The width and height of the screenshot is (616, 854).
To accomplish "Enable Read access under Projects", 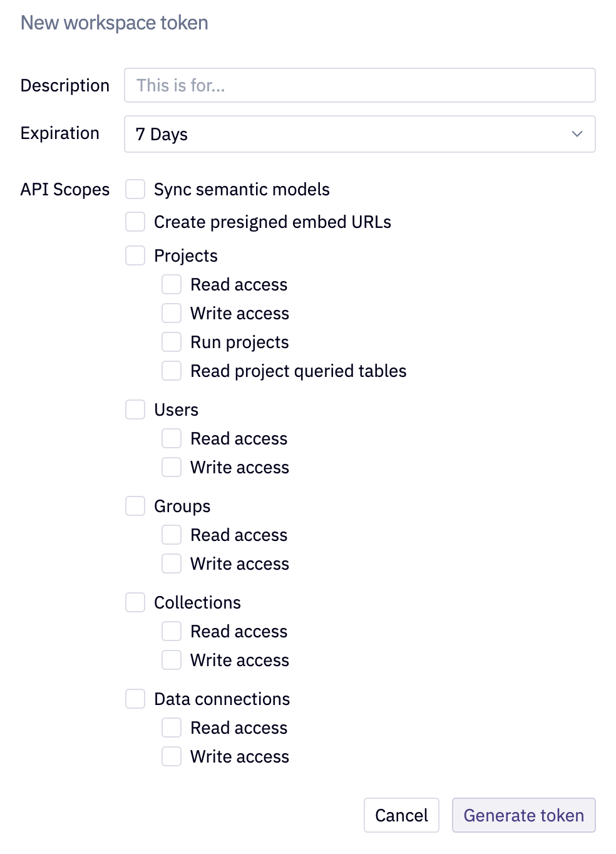I will click(x=172, y=284).
